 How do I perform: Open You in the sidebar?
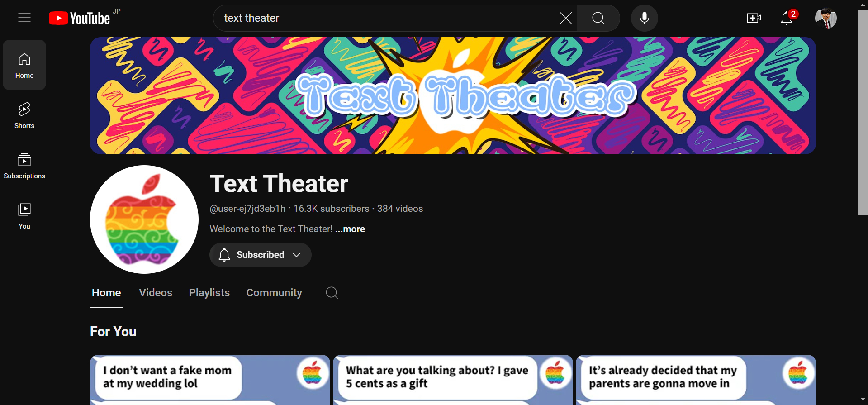click(24, 216)
